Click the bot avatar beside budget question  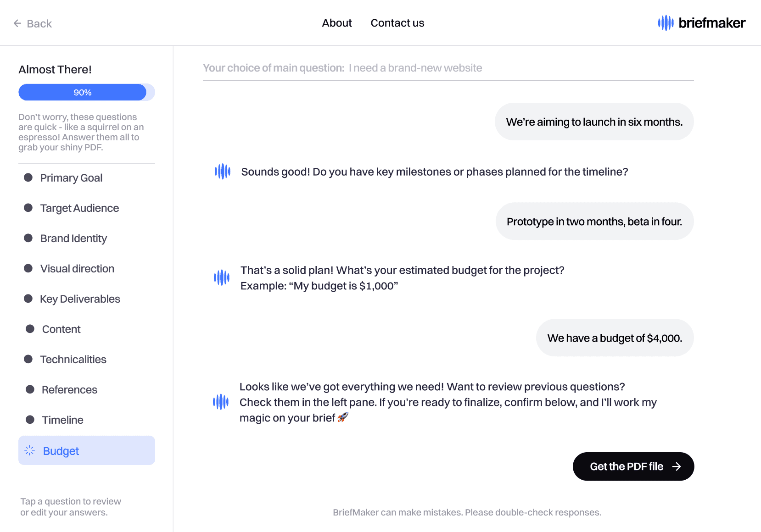(x=222, y=277)
